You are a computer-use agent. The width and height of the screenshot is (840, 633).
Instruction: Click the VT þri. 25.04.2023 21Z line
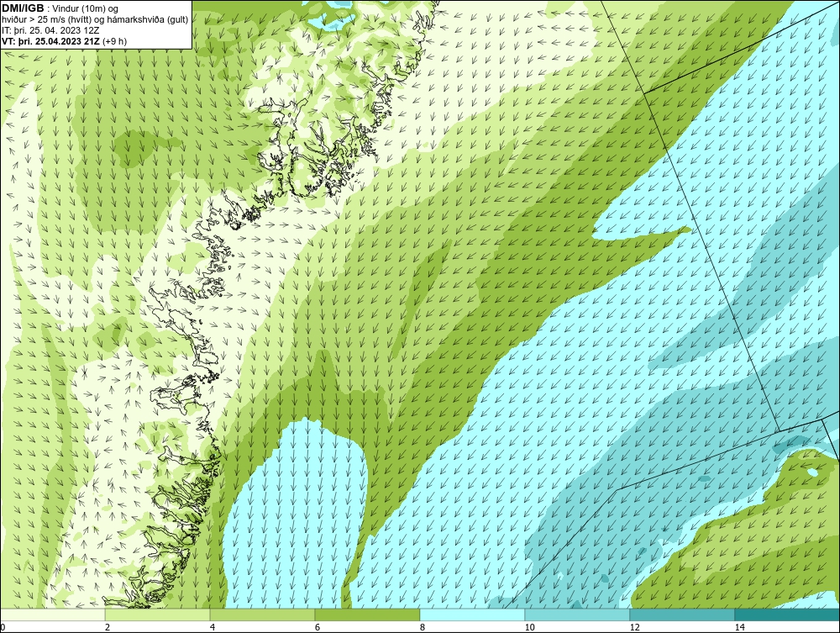tap(51, 40)
